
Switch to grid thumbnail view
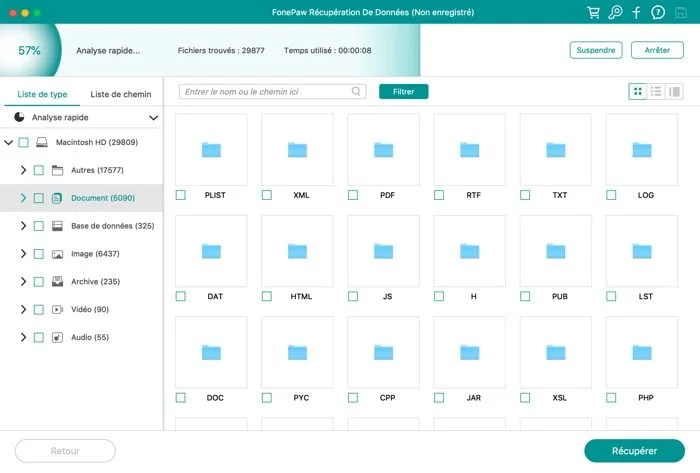pyautogui.click(x=638, y=91)
